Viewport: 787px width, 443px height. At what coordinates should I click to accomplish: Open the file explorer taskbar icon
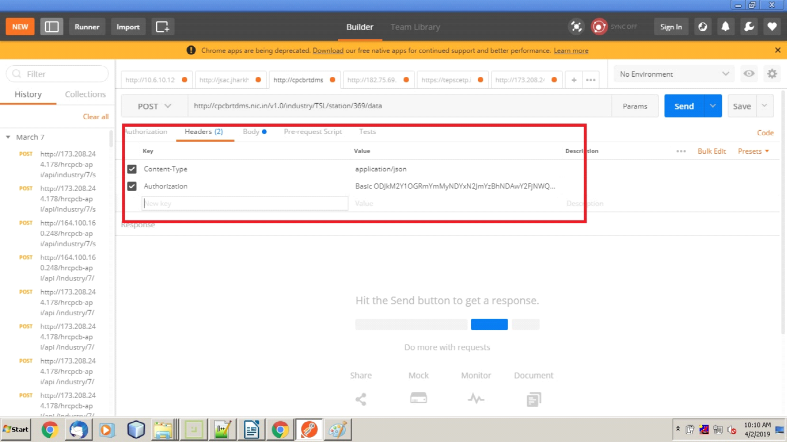coord(164,430)
